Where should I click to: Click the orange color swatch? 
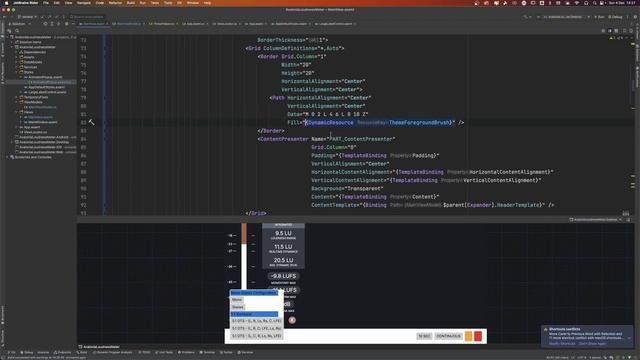coord(469,336)
